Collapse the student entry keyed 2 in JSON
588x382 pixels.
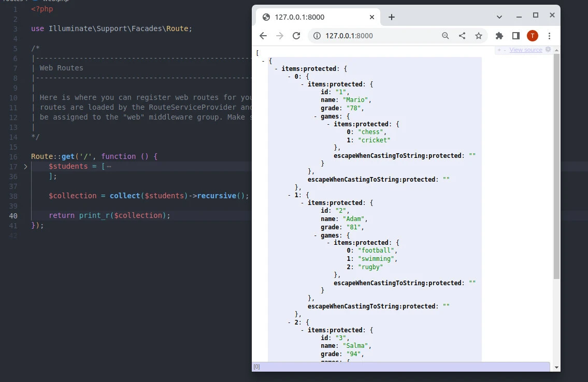click(290, 322)
